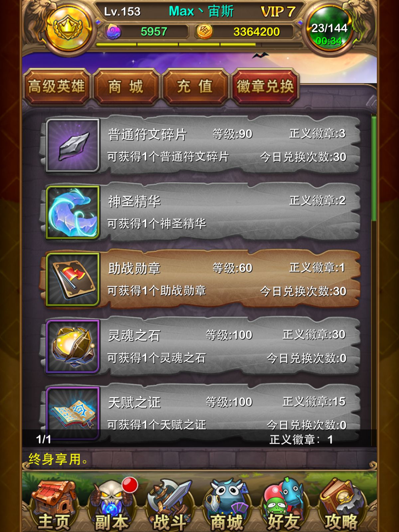Click the 神圣精华 item thumbnail
The image size is (399, 532).
(x=73, y=212)
